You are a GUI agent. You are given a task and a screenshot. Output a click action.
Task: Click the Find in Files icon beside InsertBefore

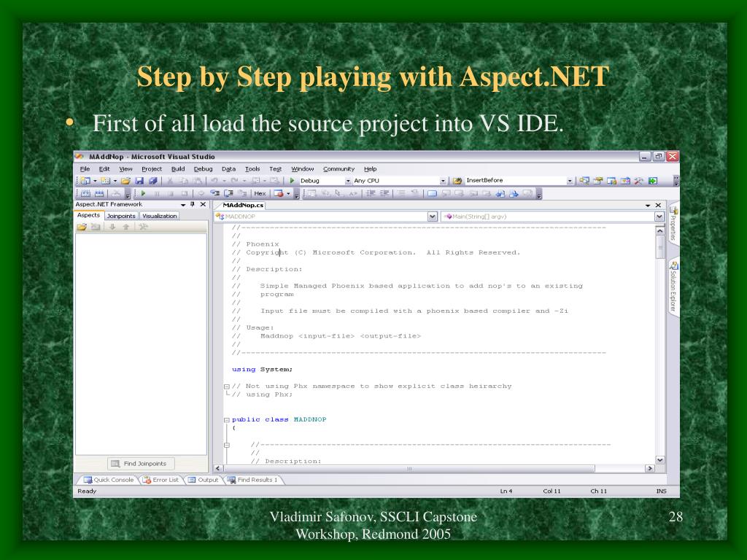[457, 181]
